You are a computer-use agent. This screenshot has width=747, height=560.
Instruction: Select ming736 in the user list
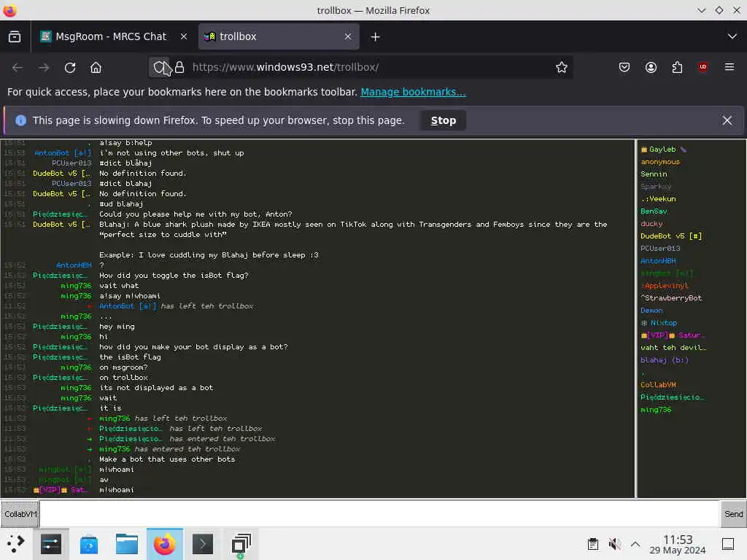click(x=656, y=410)
